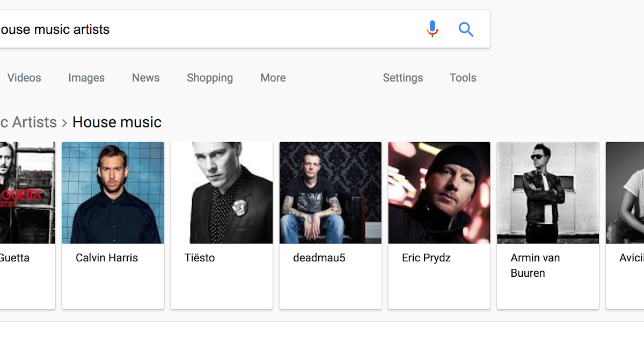644x338 pixels.
Task: Switch to the Videos tab
Action: click(24, 78)
